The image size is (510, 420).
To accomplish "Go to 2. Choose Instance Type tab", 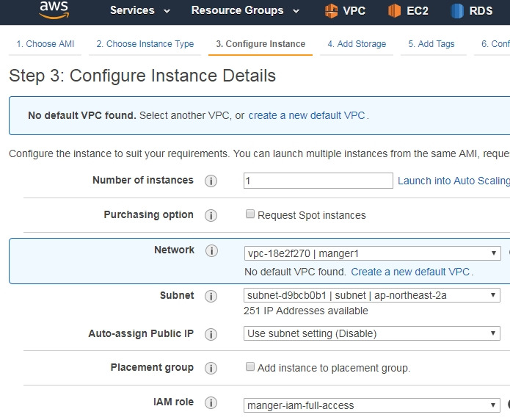I will (145, 44).
